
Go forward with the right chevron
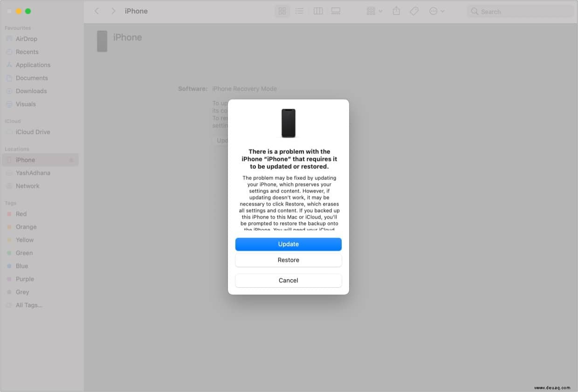point(113,11)
